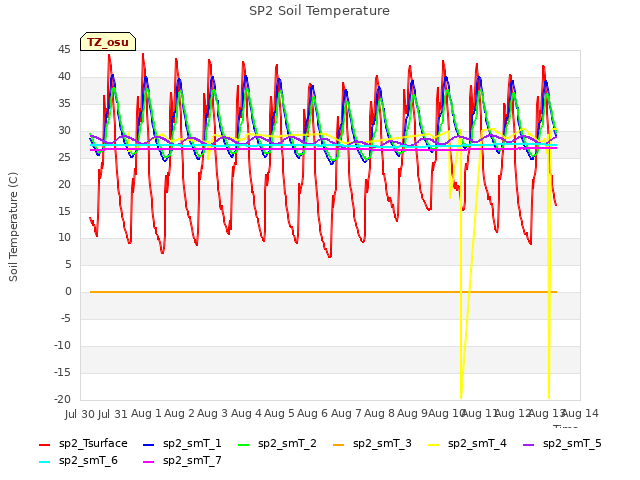The width and height of the screenshot is (640, 480).
Task: Click the blue sp2_smT_1 legend swatch
Action: click(x=149, y=444)
